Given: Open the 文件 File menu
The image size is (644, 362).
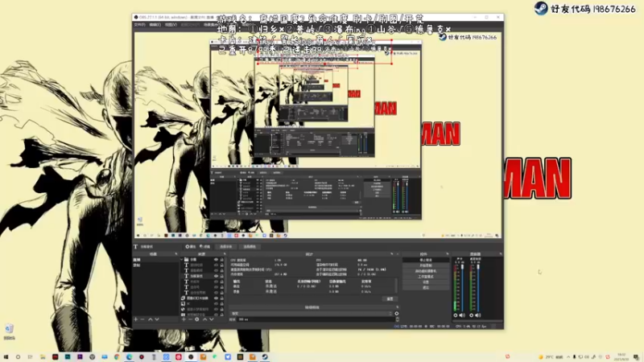Looking at the screenshot, I should coord(139,25).
